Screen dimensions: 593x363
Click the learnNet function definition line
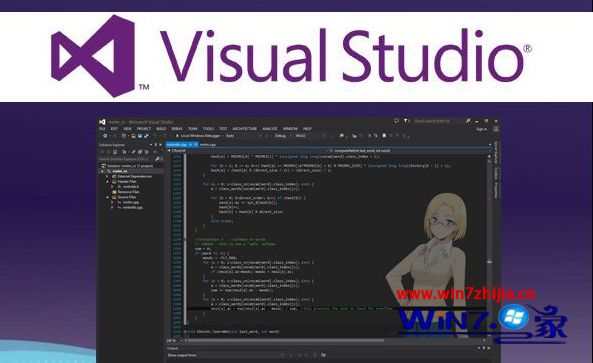pyautogui.click(x=231, y=332)
